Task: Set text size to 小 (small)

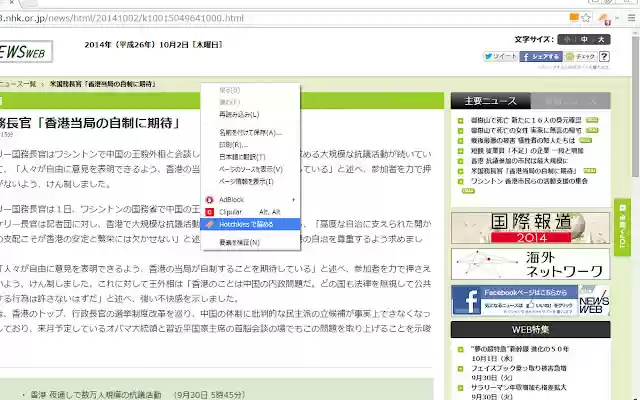Action: click(x=567, y=40)
